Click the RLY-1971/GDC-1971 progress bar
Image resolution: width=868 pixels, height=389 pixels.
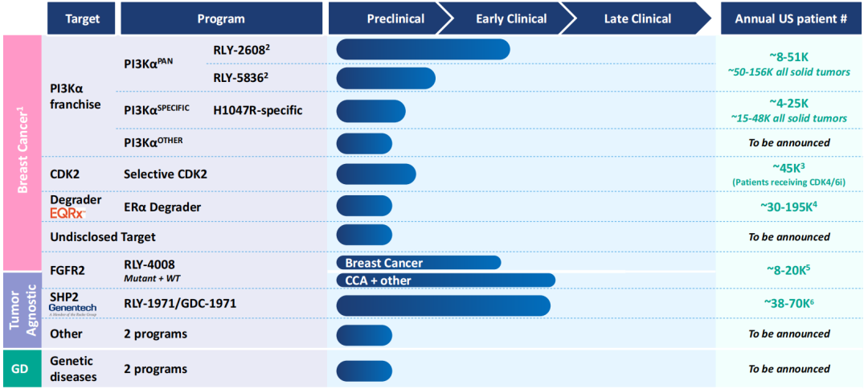coord(443,305)
